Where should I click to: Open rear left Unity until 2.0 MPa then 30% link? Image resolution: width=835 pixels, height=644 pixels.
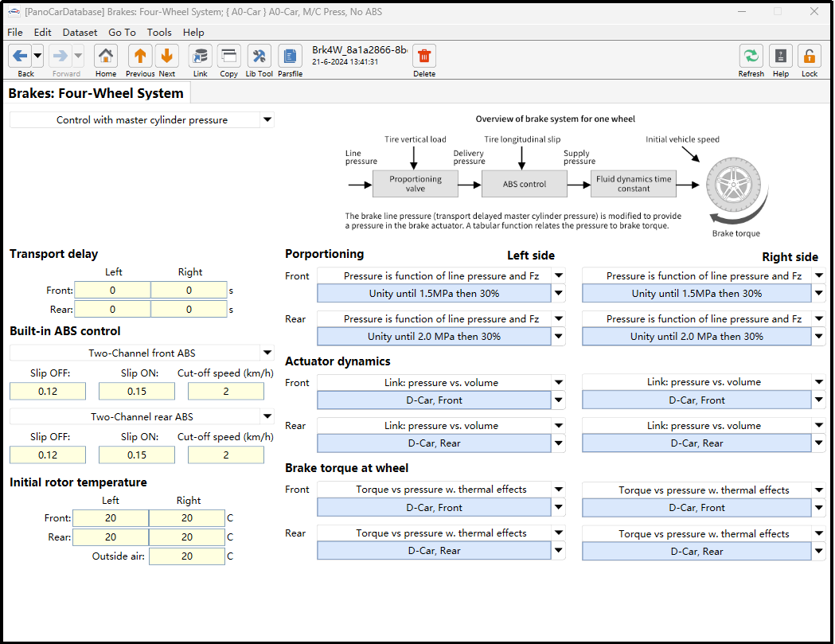coord(434,337)
